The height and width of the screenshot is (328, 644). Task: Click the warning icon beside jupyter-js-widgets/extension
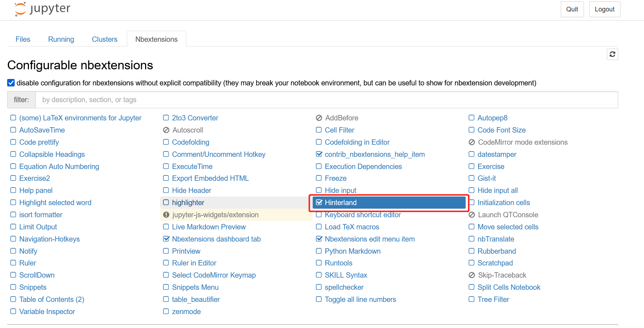[x=166, y=215]
